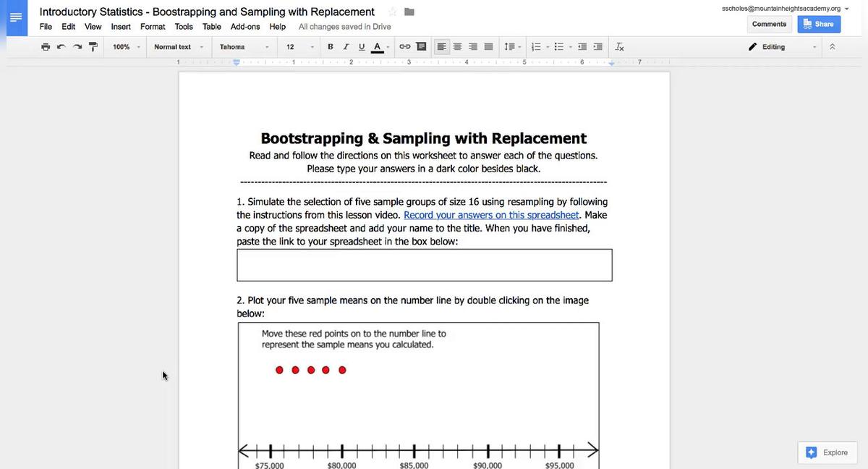Open the font size 12 dropdown
The image size is (868, 469).
click(x=299, y=47)
